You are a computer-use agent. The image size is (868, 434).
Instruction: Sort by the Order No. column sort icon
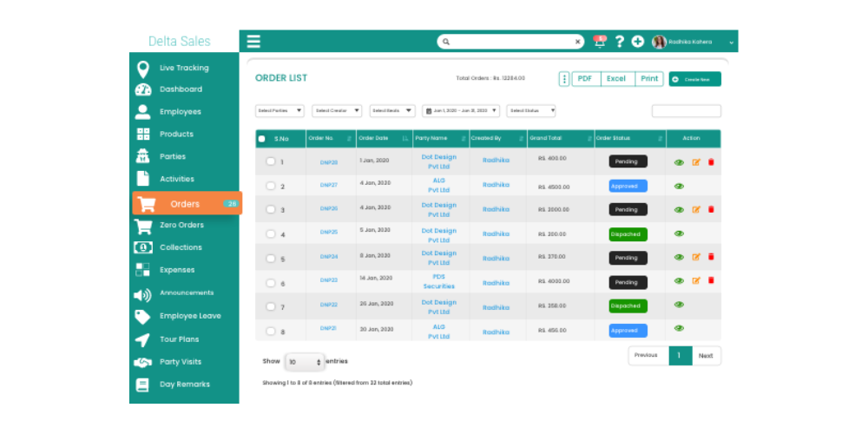point(349,138)
